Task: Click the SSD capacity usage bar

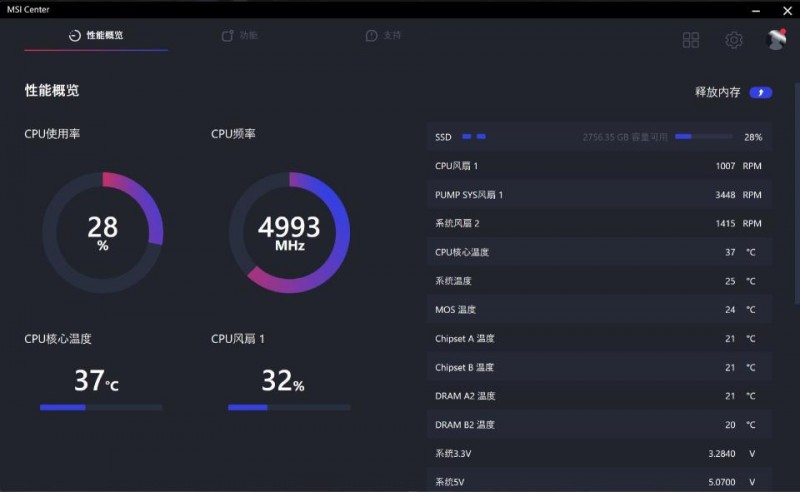Action: (x=704, y=137)
